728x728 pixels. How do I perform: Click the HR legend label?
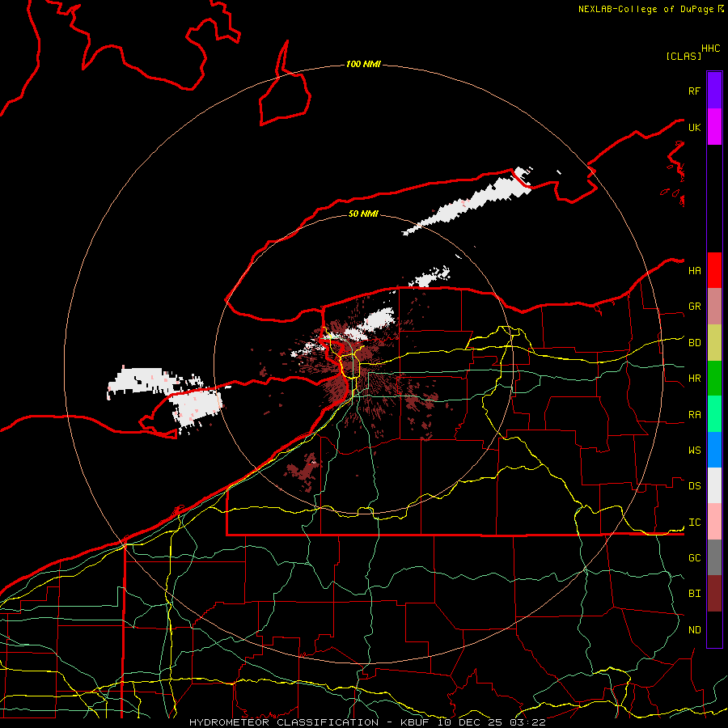coord(695,379)
